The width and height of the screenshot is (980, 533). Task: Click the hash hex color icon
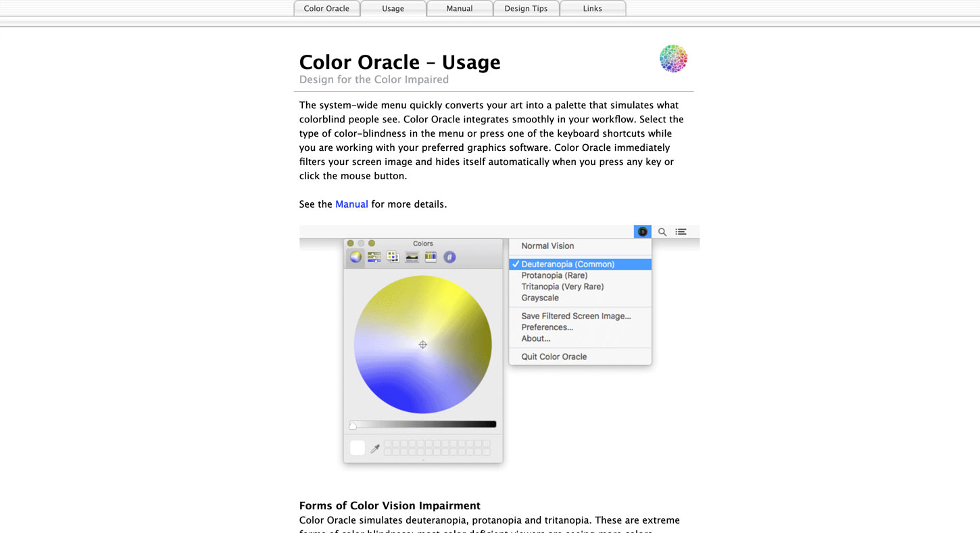pyautogui.click(x=449, y=257)
